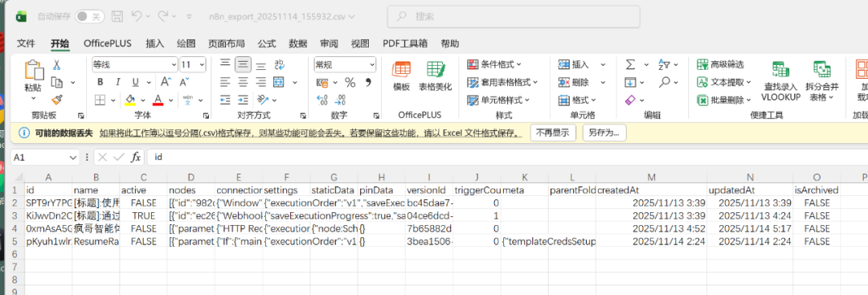
Task: Apply comma style number format
Action: coord(367,83)
